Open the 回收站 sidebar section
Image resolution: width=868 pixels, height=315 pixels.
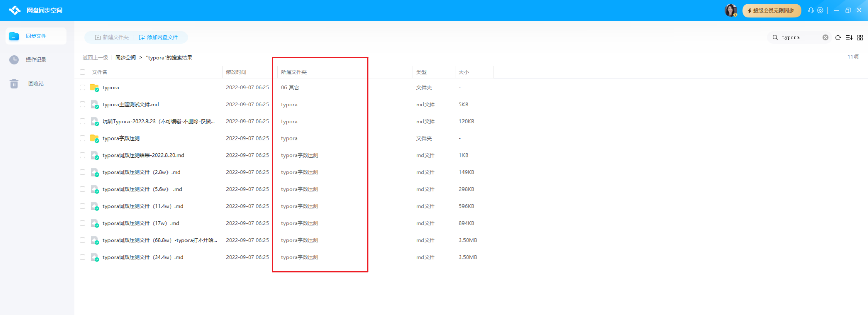(36, 84)
